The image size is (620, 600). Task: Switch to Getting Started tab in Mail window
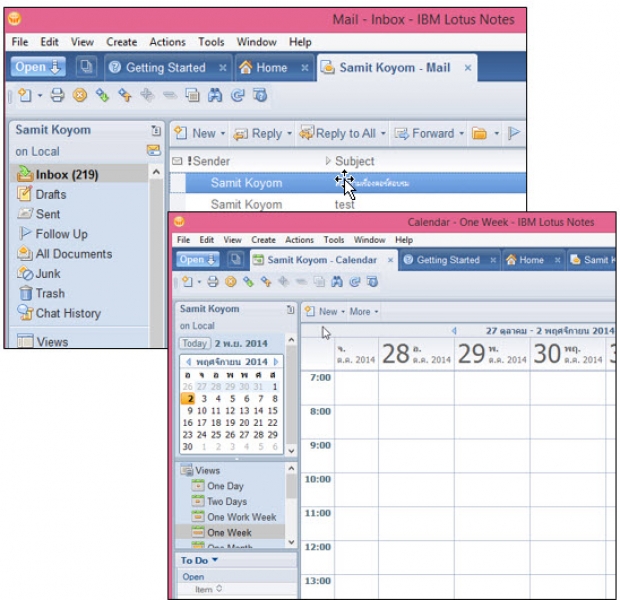165,68
